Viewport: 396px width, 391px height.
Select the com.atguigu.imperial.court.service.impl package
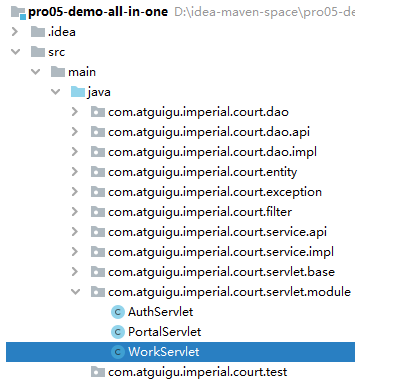pos(221,252)
